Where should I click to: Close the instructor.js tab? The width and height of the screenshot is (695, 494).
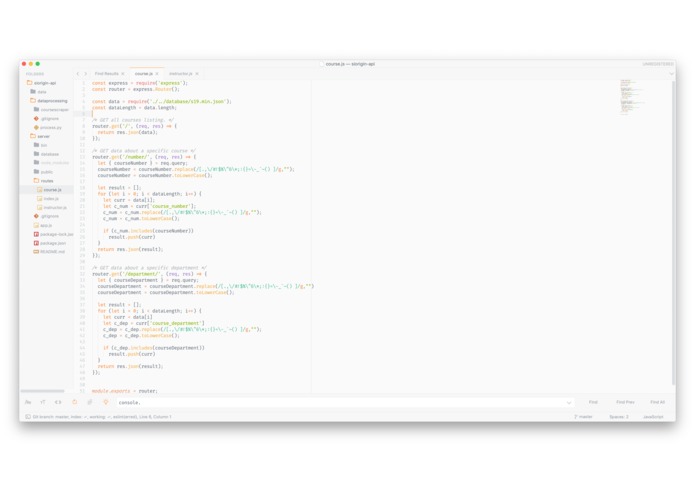197,74
